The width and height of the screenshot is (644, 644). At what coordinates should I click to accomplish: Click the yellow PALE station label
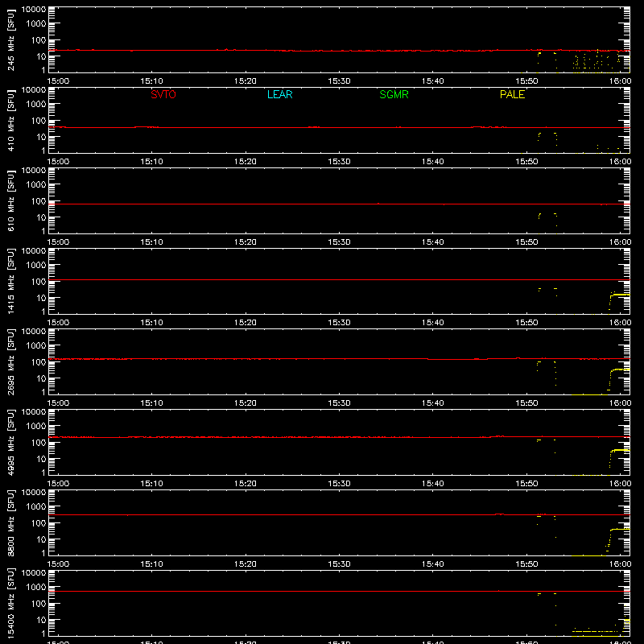point(512,94)
